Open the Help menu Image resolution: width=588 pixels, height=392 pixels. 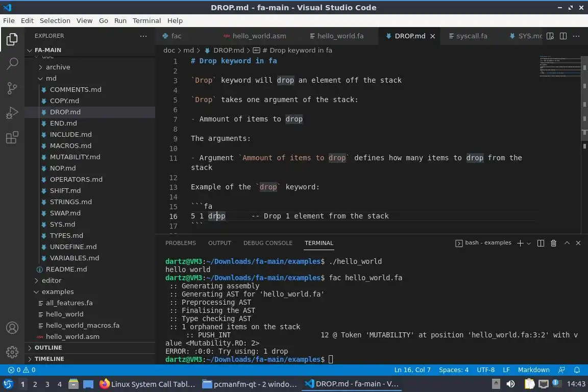[175, 20]
